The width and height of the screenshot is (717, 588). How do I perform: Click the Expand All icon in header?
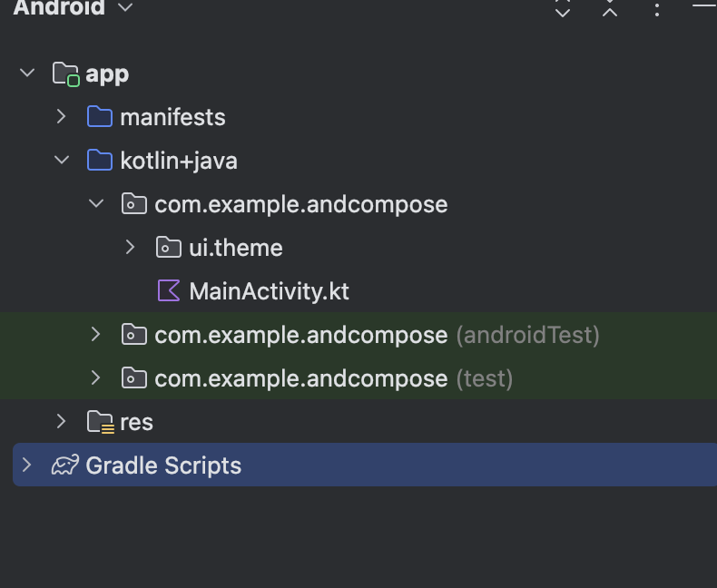click(563, 9)
